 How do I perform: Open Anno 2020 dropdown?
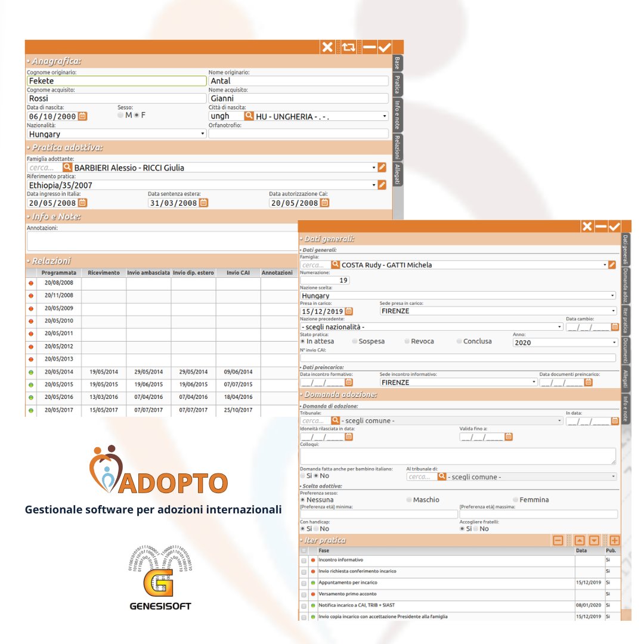(565, 342)
